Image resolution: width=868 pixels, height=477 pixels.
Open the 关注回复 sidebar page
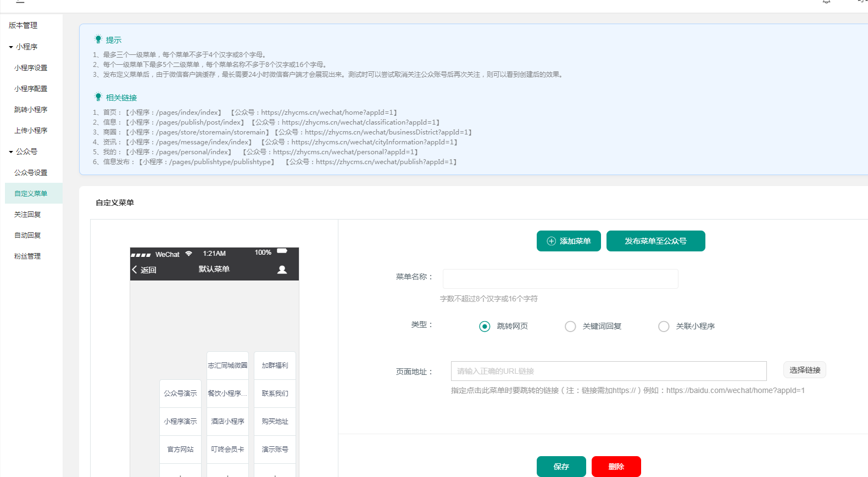click(x=27, y=215)
